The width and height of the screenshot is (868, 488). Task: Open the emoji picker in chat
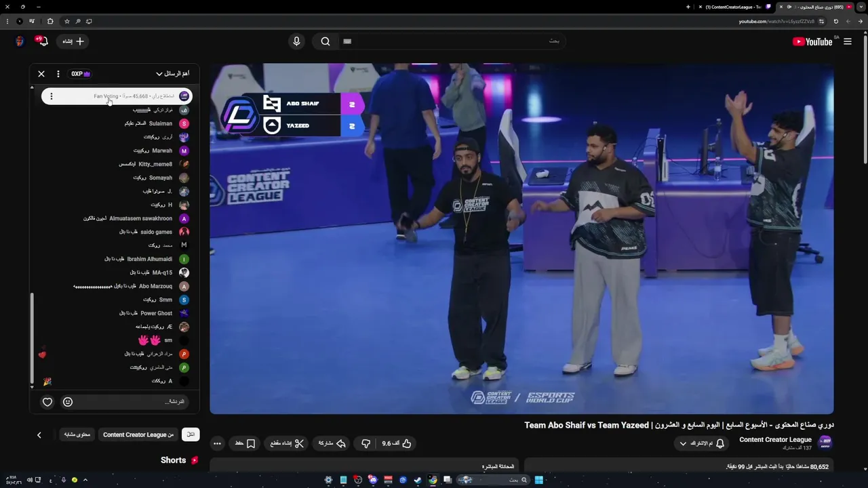pos(68,402)
